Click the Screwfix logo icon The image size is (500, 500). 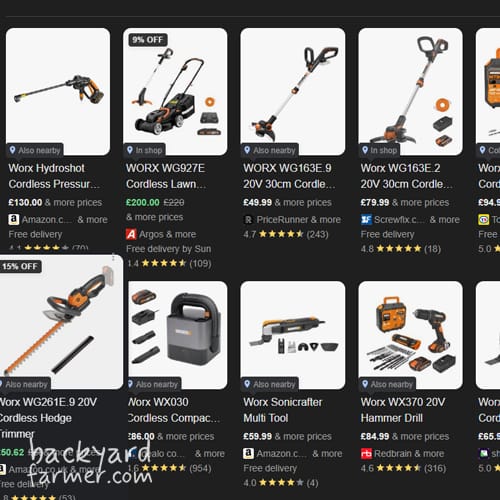tap(366, 220)
